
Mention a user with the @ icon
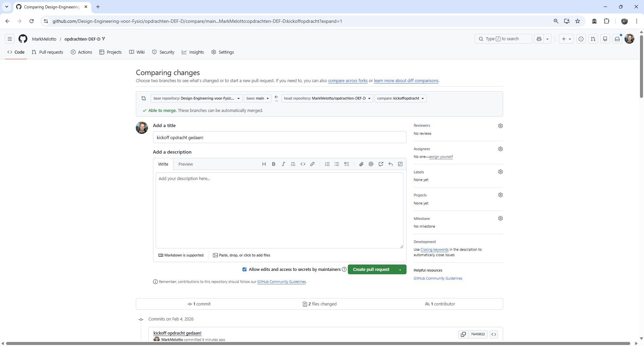(371, 164)
